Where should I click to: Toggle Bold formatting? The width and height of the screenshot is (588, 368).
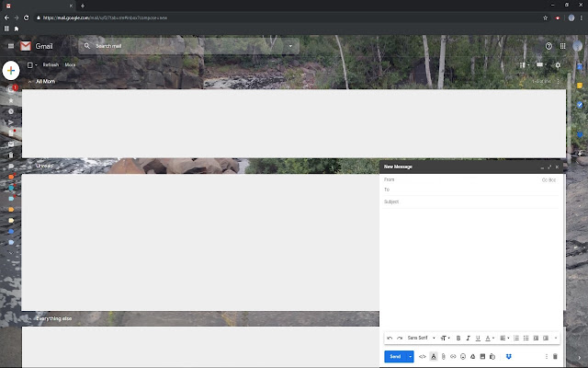[x=458, y=339]
